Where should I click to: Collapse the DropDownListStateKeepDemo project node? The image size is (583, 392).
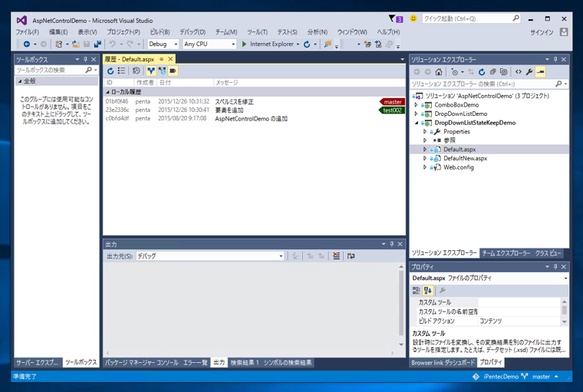416,123
